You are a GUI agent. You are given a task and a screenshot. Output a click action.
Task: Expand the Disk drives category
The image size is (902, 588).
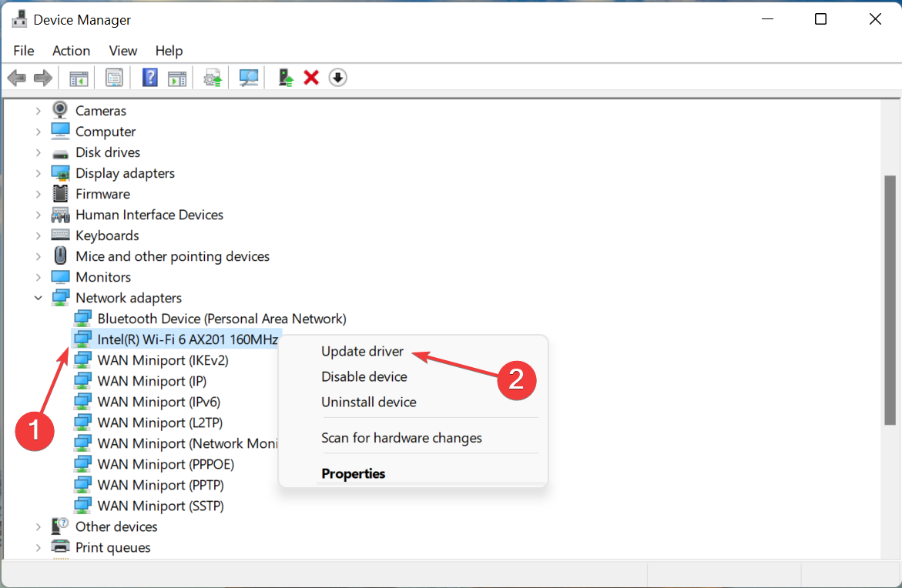38,152
